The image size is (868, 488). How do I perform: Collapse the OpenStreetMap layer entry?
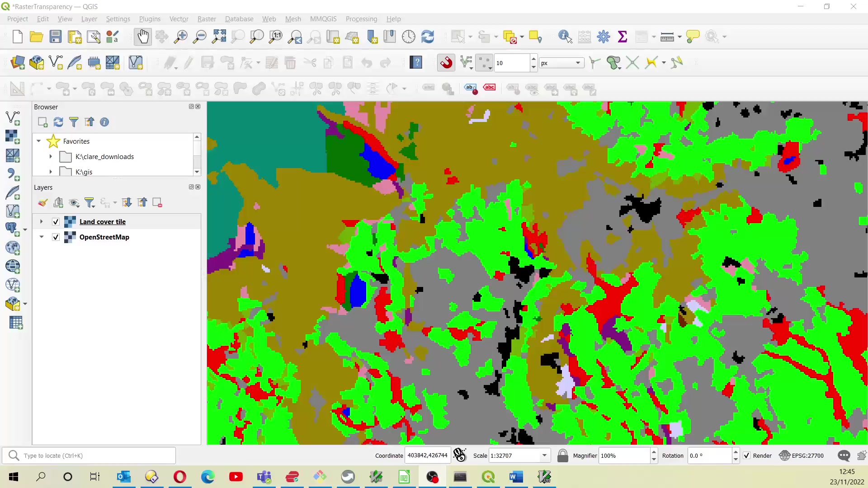pyautogui.click(x=41, y=237)
